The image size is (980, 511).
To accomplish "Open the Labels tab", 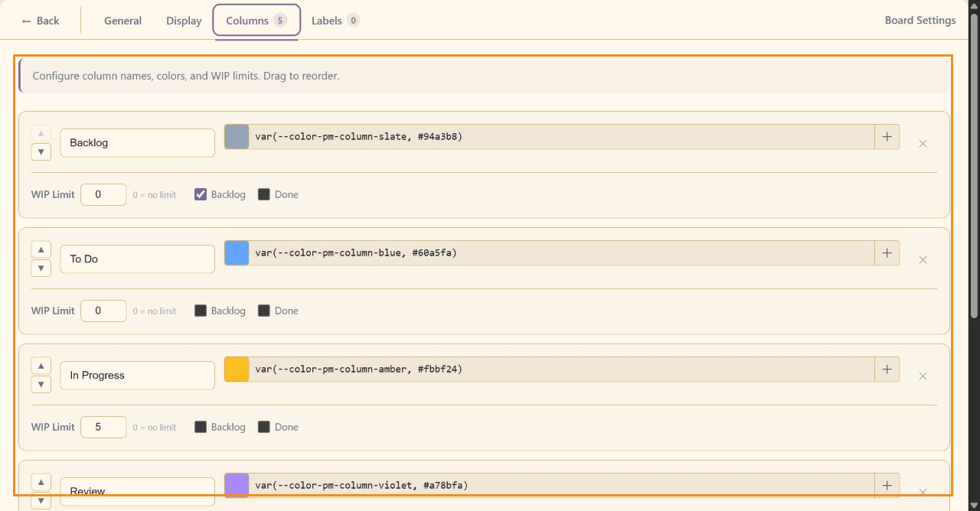I will (x=335, y=21).
